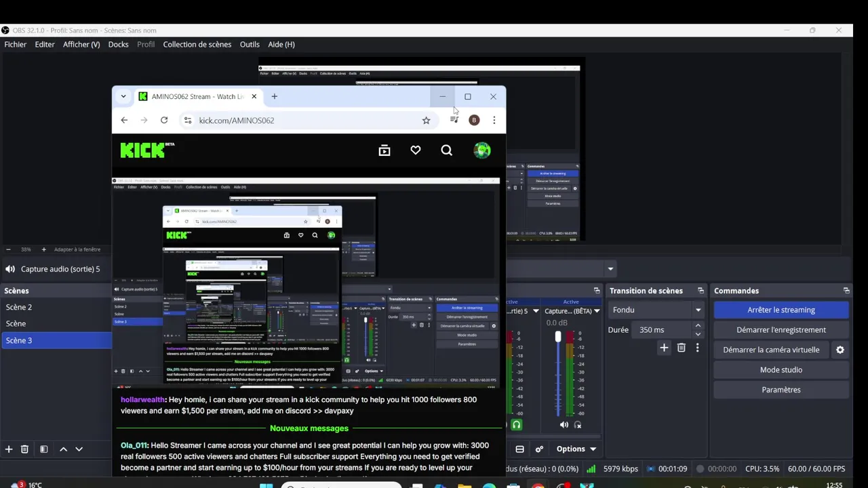
Task: Zoom in the OBS preview with the plus icon
Action: coord(44,249)
